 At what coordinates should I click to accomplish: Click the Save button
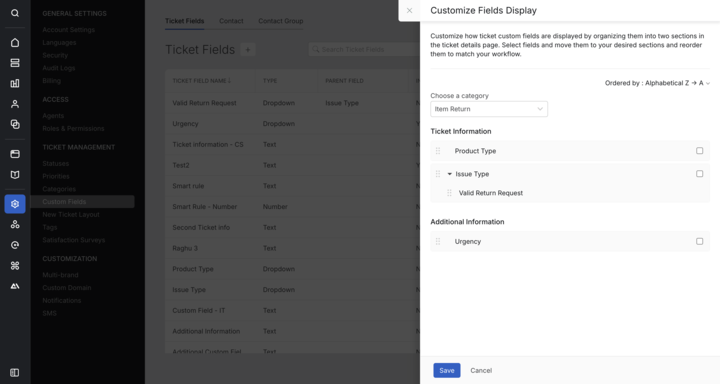point(447,370)
